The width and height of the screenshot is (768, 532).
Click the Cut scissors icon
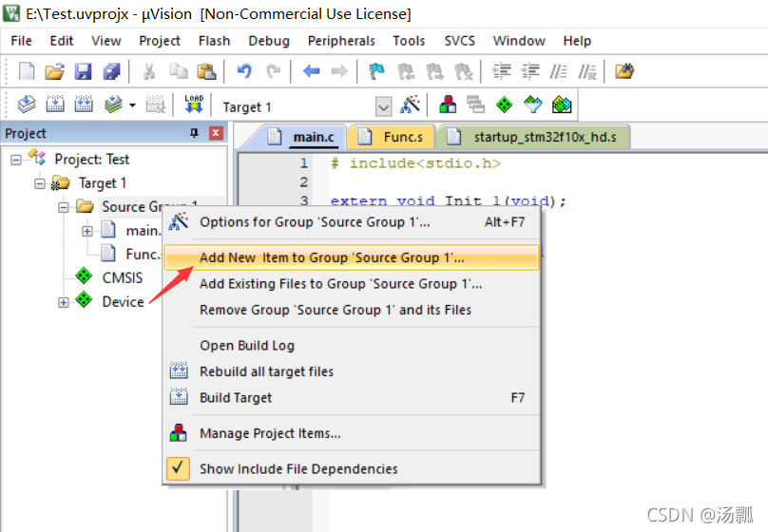(x=149, y=71)
